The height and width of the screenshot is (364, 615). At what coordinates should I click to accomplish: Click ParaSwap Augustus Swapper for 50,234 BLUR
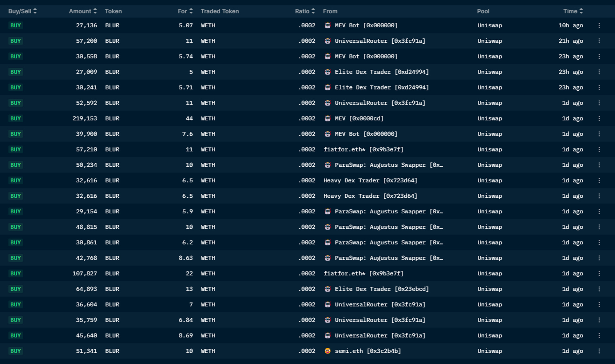click(x=389, y=165)
